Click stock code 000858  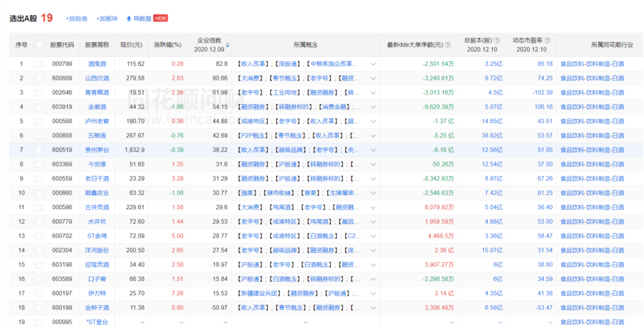click(x=62, y=136)
